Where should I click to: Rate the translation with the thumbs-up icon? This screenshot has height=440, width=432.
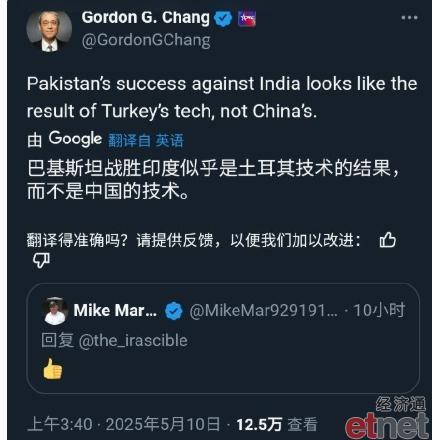pos(388,240)
